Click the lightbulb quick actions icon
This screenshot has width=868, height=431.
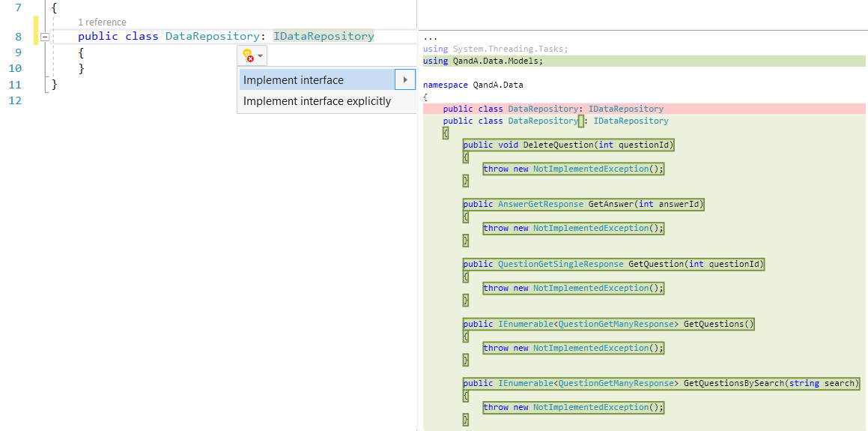[x=247, y=55]
